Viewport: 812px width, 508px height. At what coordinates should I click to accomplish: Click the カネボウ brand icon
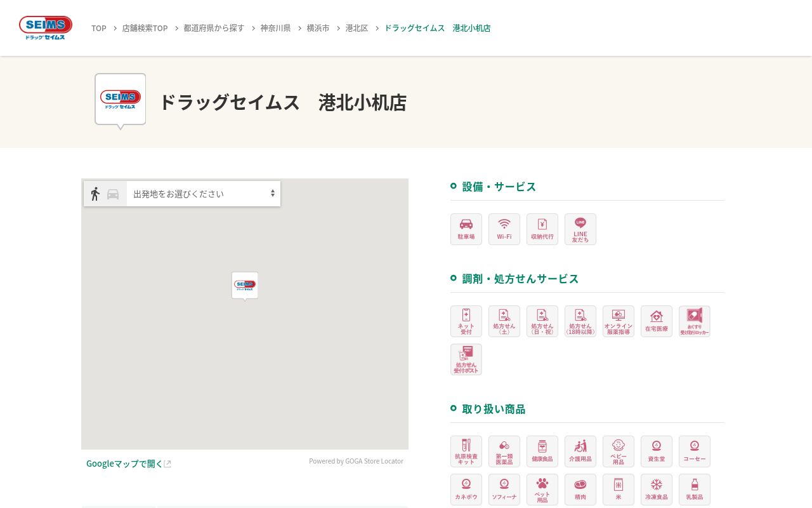tap(466, 490)
